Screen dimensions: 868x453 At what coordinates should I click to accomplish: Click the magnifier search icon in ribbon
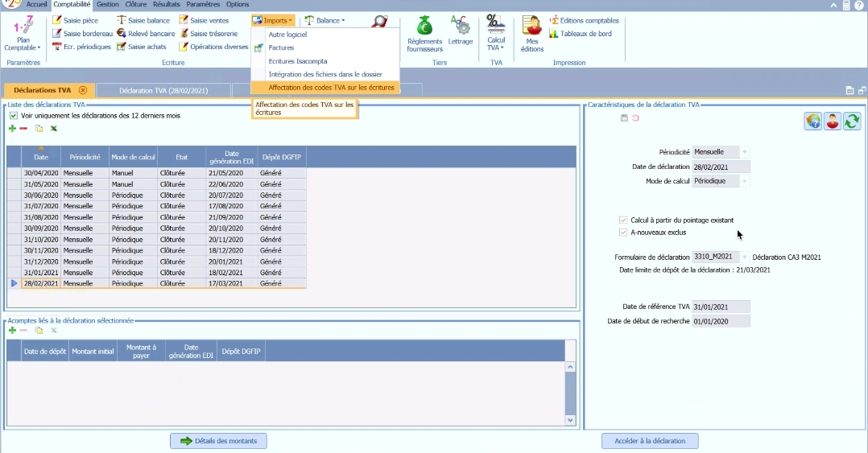[x=380, y=21]
